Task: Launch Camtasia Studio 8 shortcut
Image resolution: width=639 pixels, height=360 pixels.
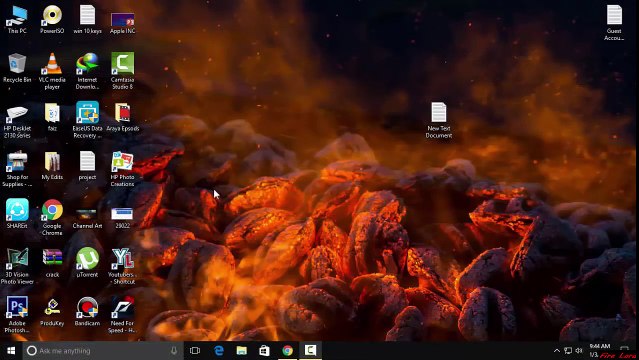Action: point(122,71)
